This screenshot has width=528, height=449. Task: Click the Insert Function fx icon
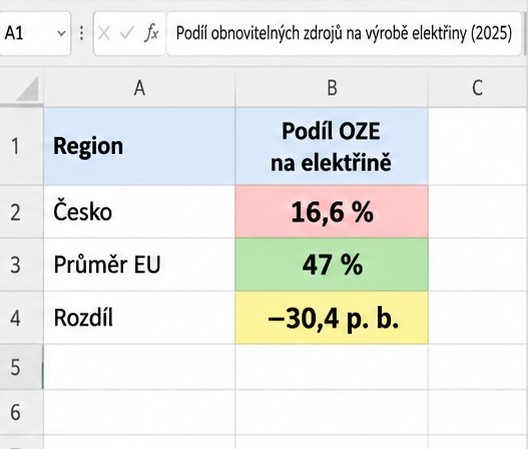click(x=152, y=33)
